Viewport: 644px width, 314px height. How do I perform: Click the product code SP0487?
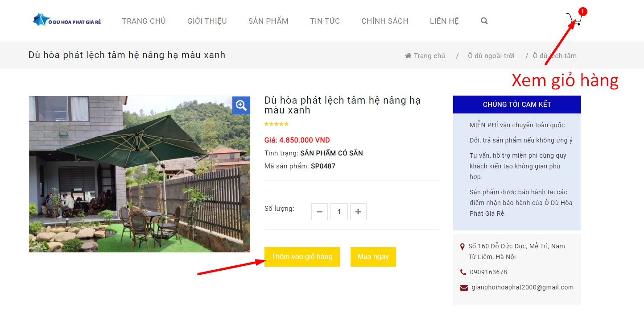tap(323, 166)
